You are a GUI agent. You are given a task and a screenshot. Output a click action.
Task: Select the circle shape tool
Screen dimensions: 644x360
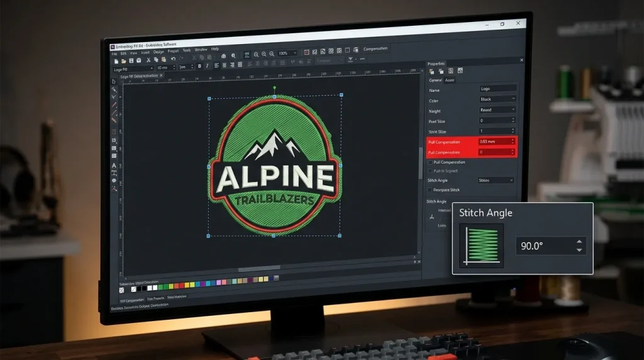pos(114,181)
